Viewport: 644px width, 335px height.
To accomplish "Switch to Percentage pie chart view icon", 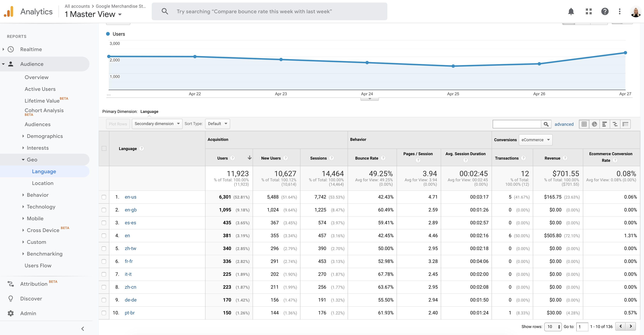I will 594,124.
